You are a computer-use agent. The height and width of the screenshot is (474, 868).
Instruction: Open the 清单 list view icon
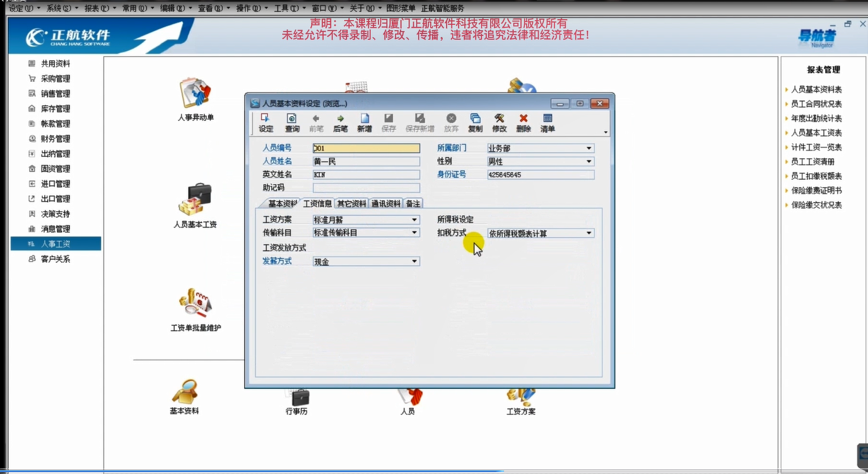[x=548, y=123]
